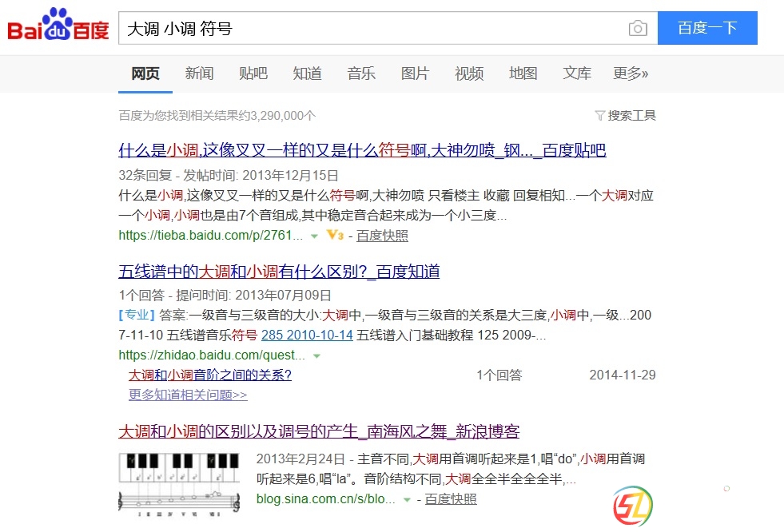The width and height of the screenshot is (784, 532).
Task: Click into the search input field
Action: pyautogui.click(x=372, y=29)
